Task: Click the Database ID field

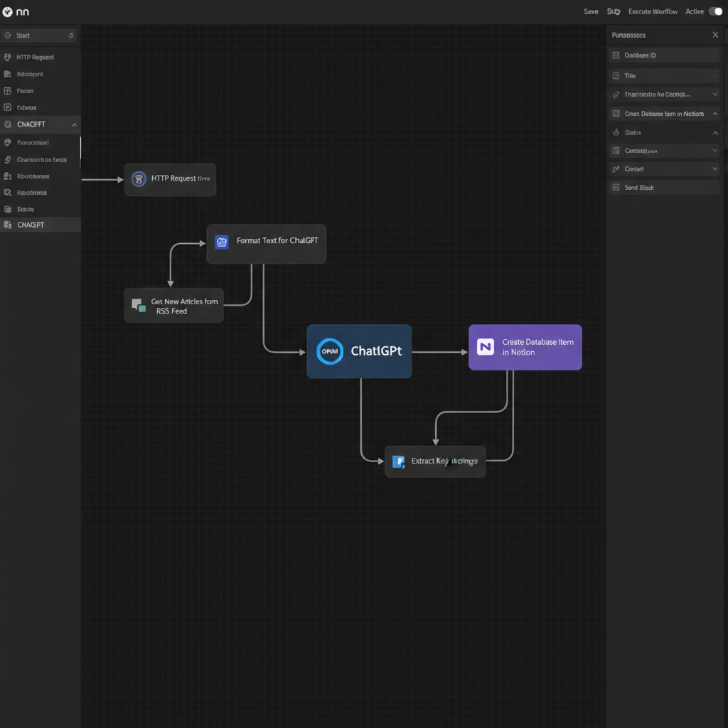Action: coord(664,55)
